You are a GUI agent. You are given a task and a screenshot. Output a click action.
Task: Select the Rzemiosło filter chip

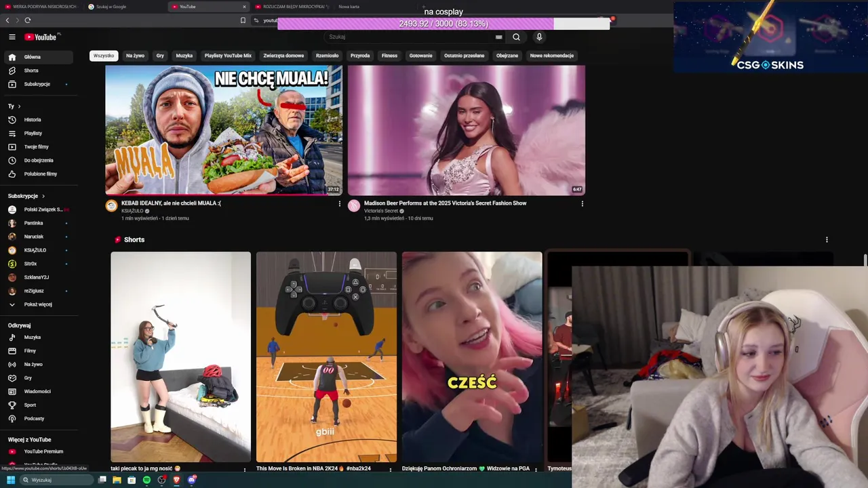[x=327, y=56]
